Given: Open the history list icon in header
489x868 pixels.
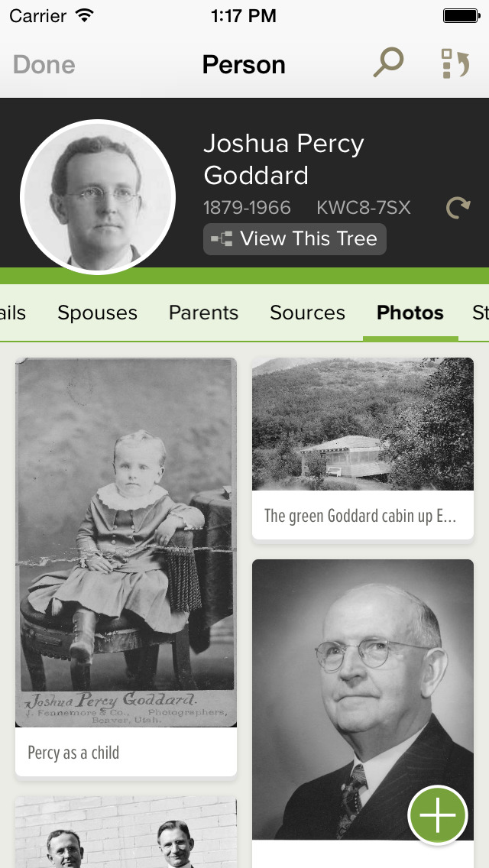Looking at the screenshot, I should (x=455, y=63).
